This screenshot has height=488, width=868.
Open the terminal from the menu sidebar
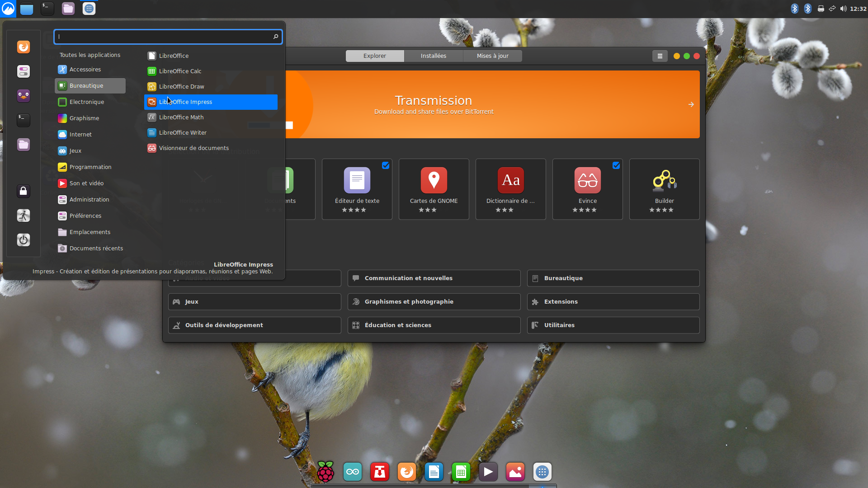24,120
